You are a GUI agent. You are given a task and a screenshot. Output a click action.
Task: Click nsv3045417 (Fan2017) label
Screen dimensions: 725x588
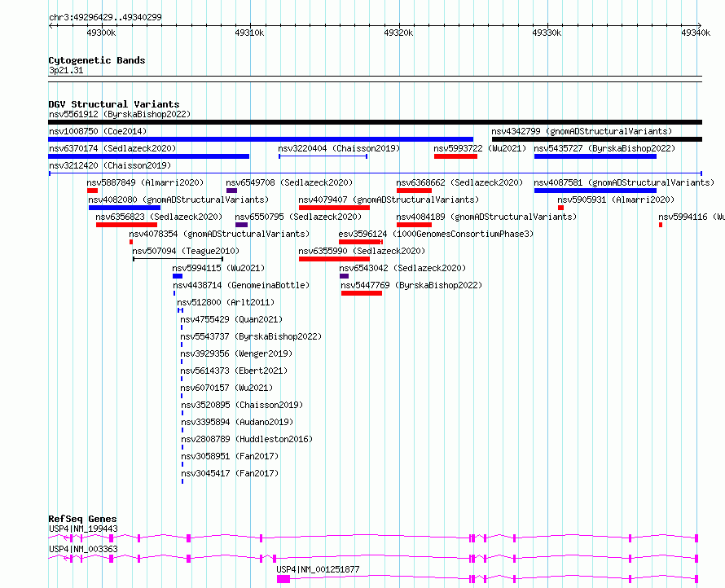pos(230,473)
